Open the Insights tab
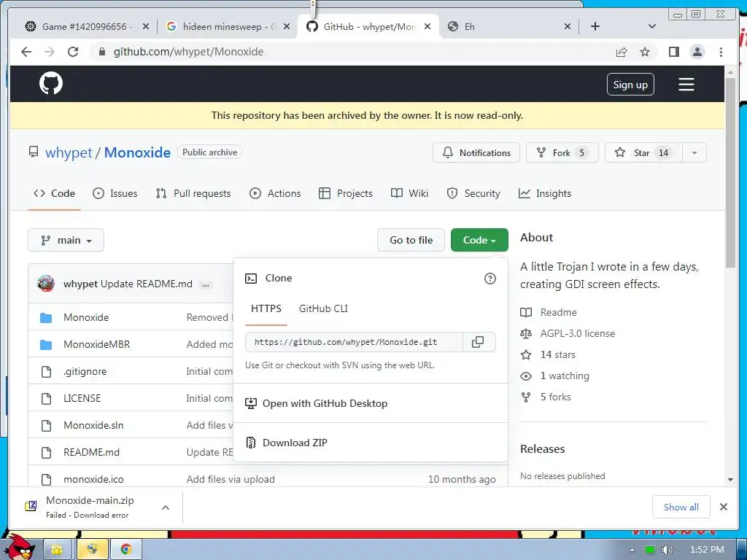The image size is (747, 560). (544, 193)
